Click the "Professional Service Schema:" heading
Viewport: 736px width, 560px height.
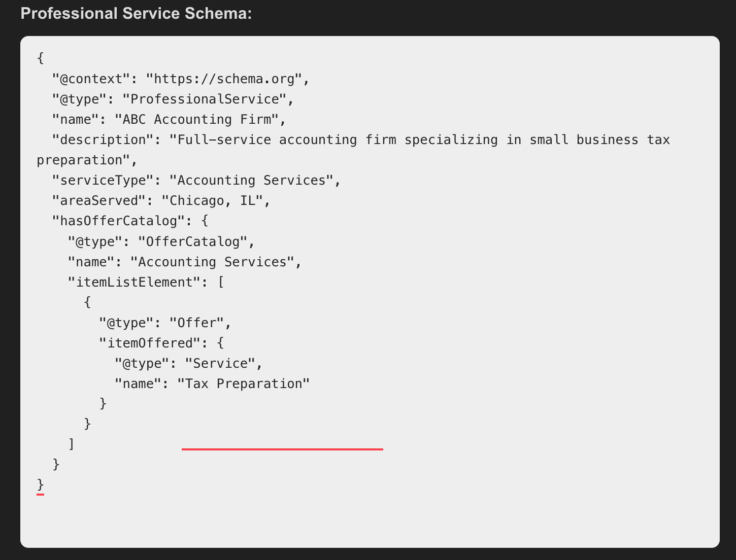(136, 14)
